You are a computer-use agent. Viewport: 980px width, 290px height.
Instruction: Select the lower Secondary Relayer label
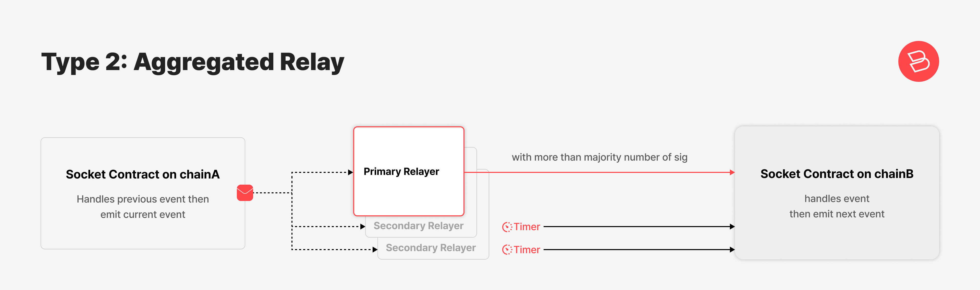pos(430,248)
